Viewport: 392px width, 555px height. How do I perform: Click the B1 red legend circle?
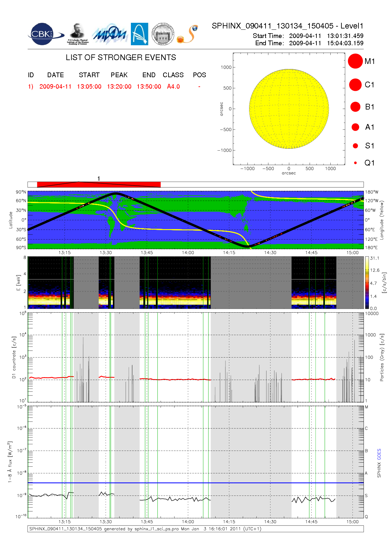[x=355, y=107]
